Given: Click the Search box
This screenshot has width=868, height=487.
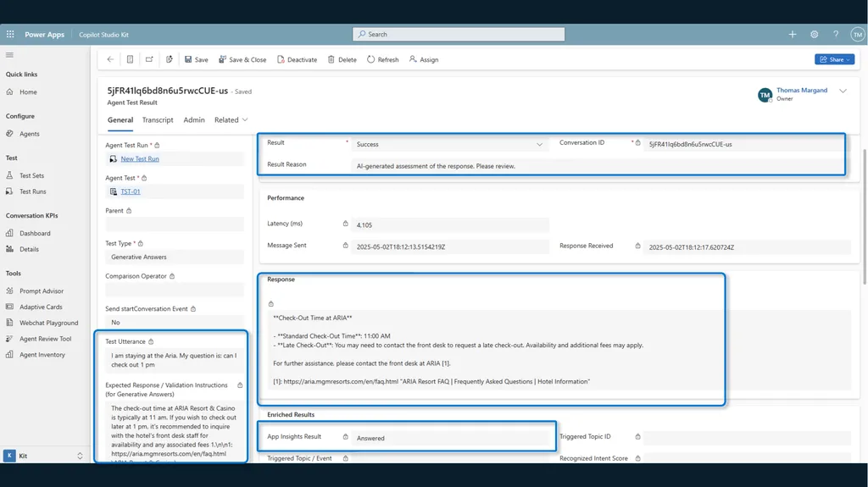Looking at the screenshot, I should pos(459,35).
